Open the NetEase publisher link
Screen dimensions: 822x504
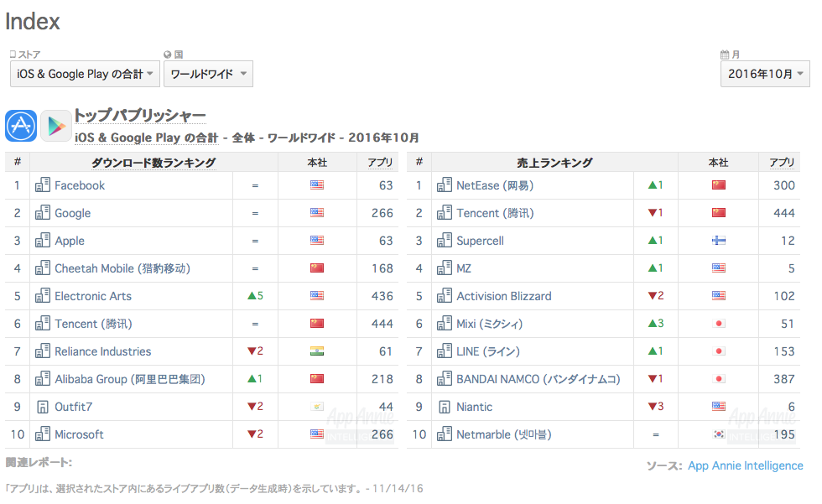(495, 185)
